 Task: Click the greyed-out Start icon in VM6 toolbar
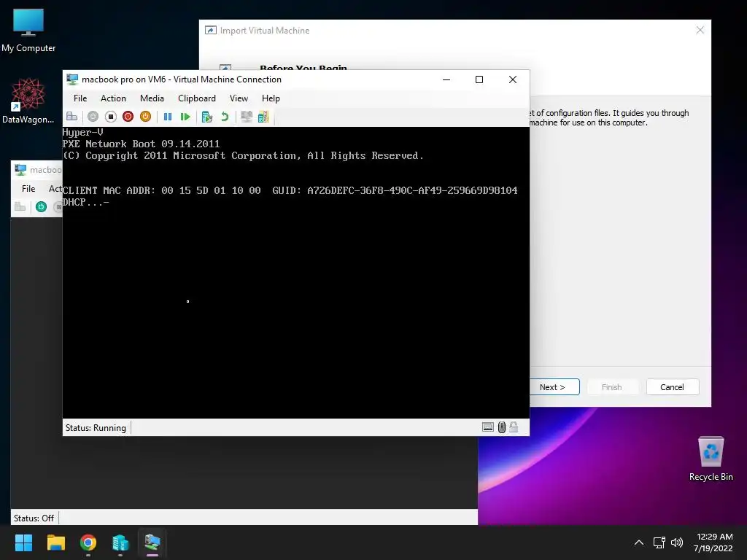pos(93,117)
